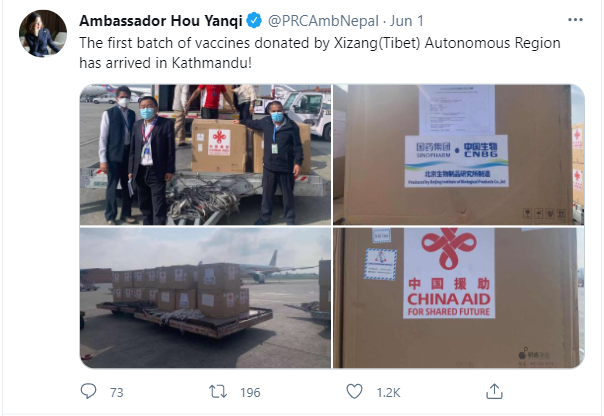Open the @PRCAmbNepal handle link
Viewport: 604px width, 416px height.
(x=323, y=21)
